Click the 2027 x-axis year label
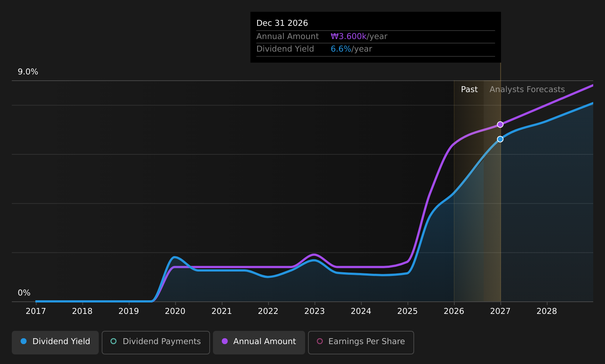 [500, 311]
